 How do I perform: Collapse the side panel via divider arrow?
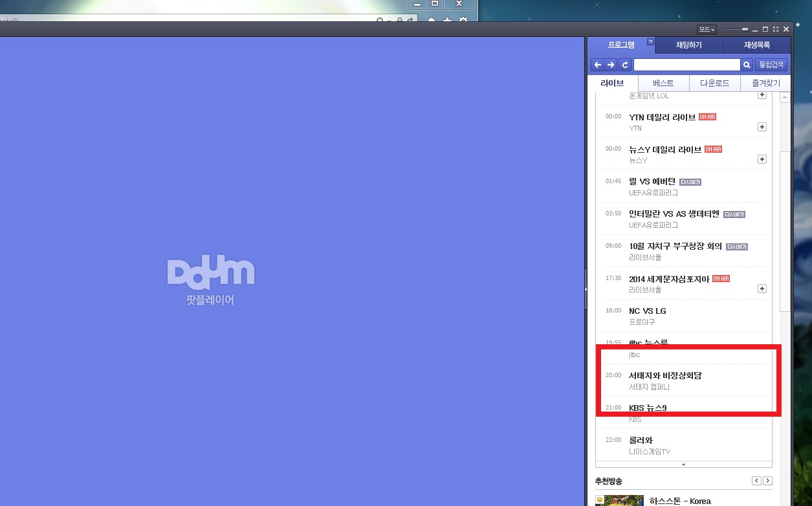pyautogui.click(x=586, y=289)
